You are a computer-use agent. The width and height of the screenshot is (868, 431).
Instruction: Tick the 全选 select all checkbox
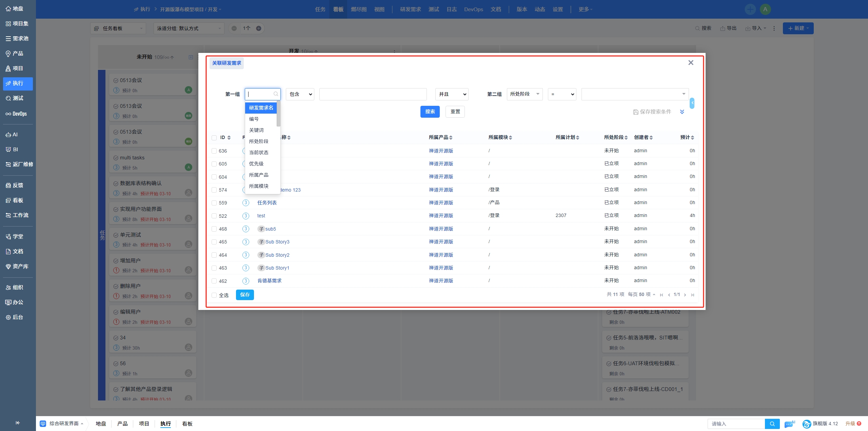point(214,295)
